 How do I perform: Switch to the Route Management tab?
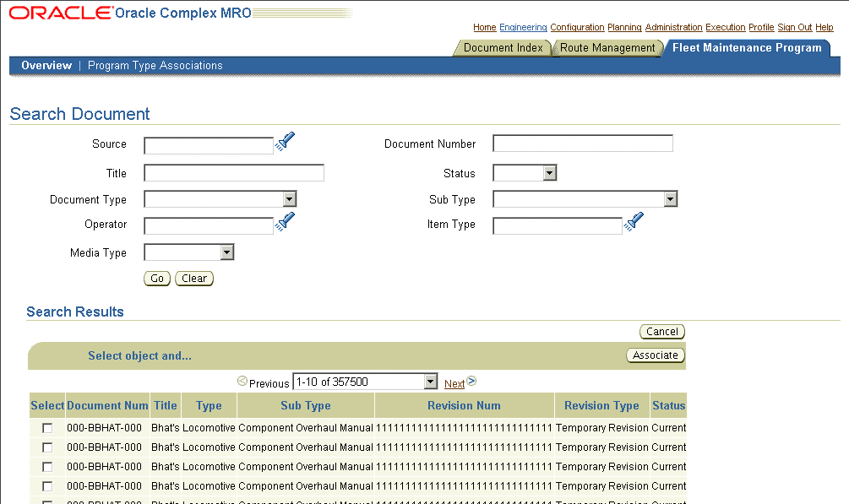coord(607,47)
